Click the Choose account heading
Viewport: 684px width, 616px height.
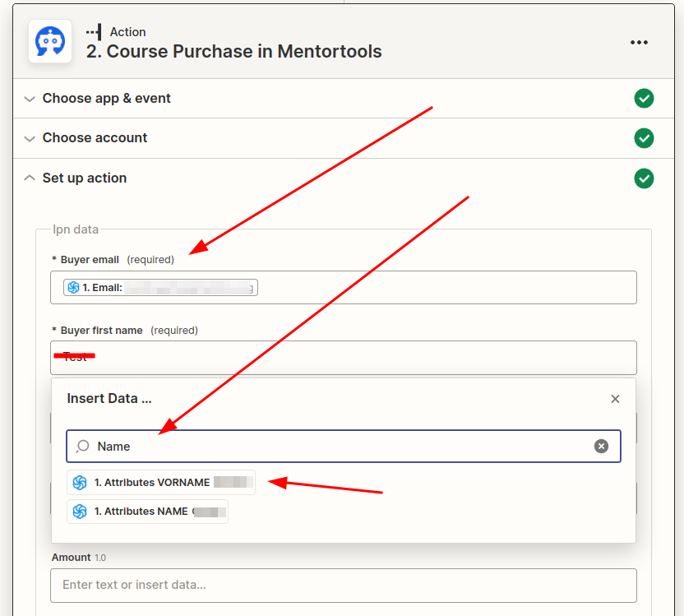[x=95, y=138]
